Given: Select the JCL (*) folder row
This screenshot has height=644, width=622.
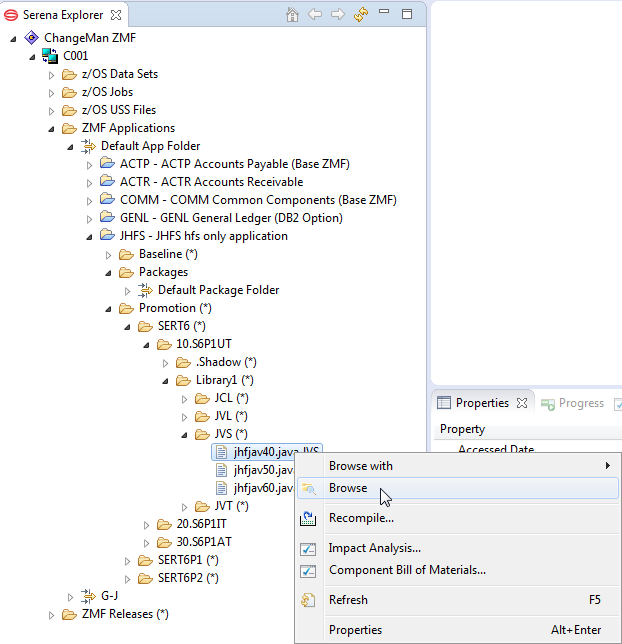Looking at the screenshot, I should click(x=232, y=398).
